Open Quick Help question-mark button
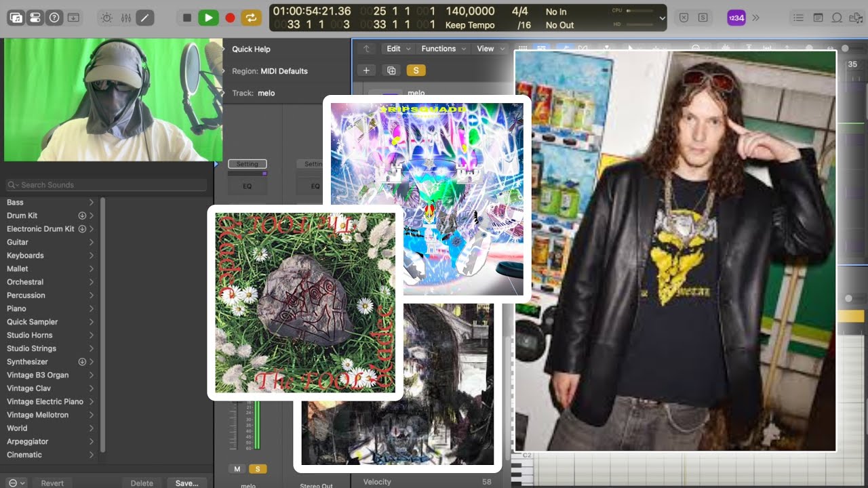Screen dimensions: 868x488 pos(54,18)
